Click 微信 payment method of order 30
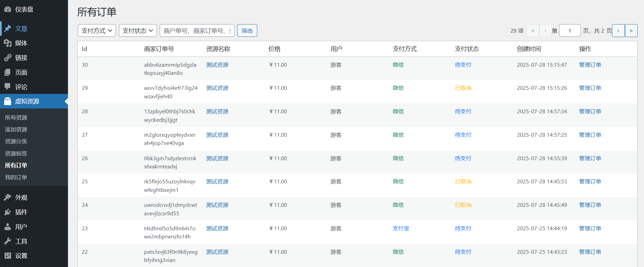The height and width of the screenshot is (267, 644). tap(398, 65)
